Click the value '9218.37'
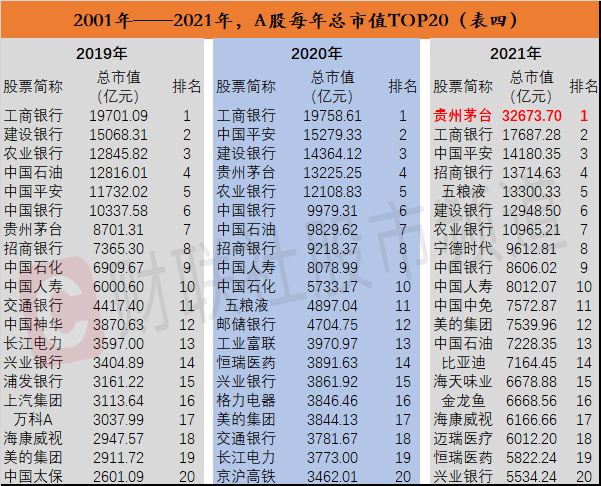 click(x=332, y=248)
